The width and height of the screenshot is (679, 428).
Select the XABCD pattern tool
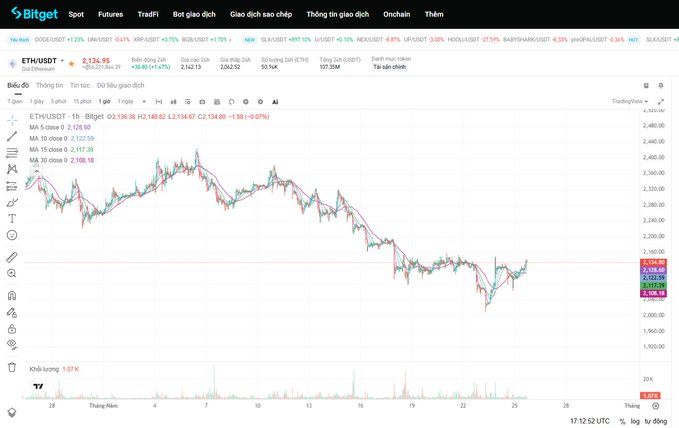tap(12, 169)
